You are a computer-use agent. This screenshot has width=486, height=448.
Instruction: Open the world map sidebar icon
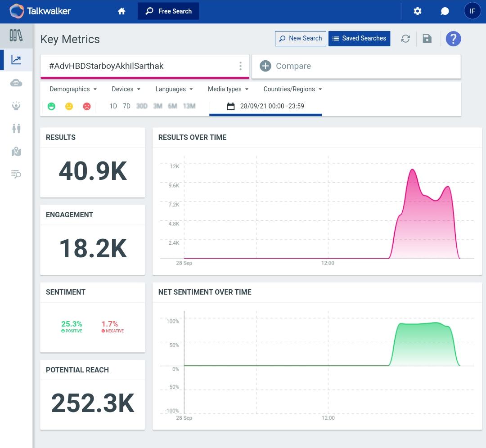point(16,152)
